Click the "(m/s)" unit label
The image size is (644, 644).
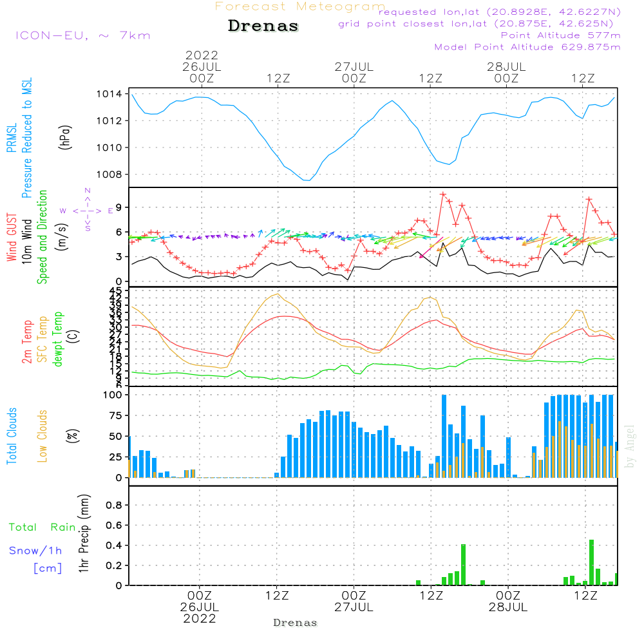[62, 237]
